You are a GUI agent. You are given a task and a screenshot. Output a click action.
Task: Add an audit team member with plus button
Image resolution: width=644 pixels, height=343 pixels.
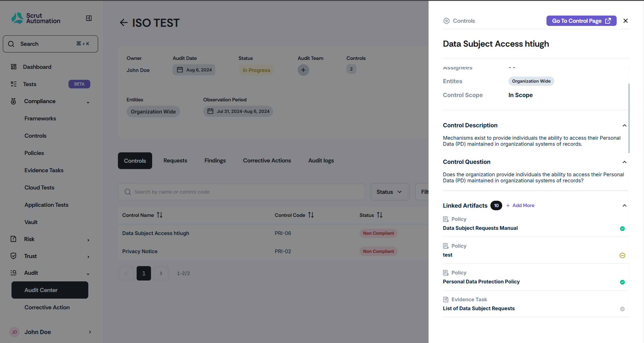click(x=303, y=70)
